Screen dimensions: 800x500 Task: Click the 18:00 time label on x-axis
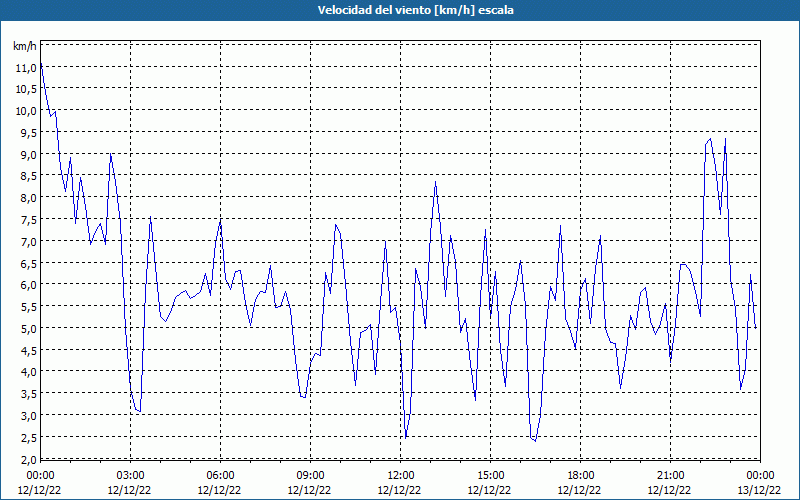pos(581,476)
